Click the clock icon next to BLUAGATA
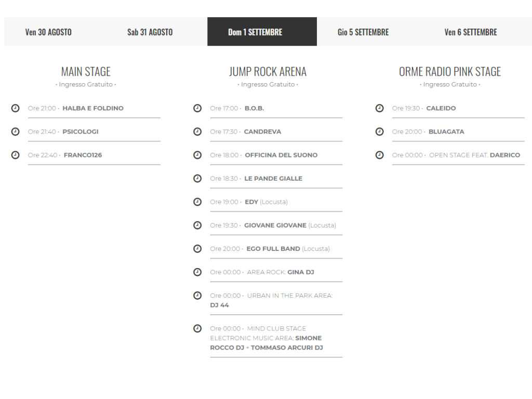Image resolution: width=532 pixels, height=399 pixels. click(x=379, y=131)
